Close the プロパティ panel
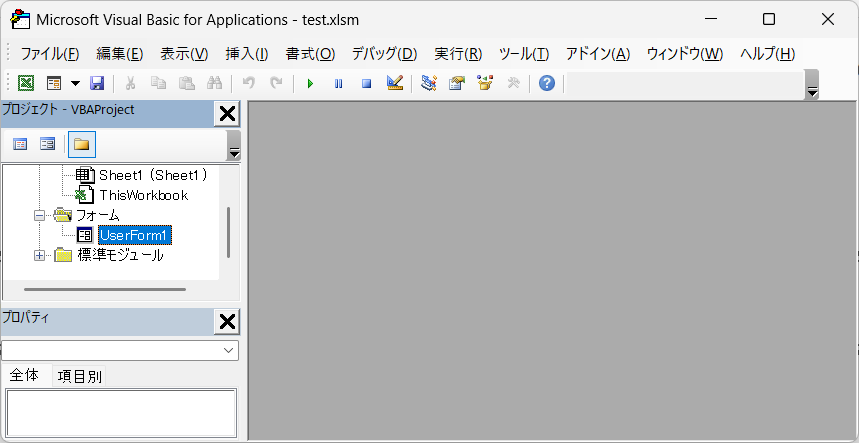Image resolution: width=859 pixels, height=443 pixels. point(227,322)
